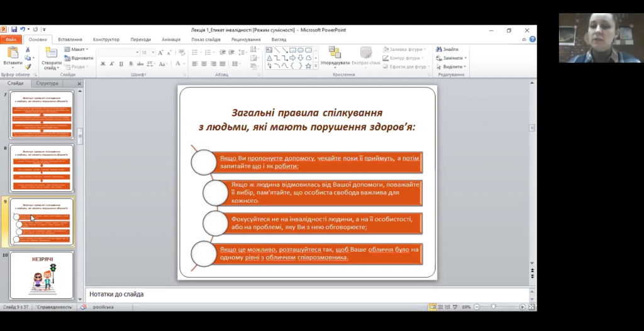Click the Cut scissors icon
The height and width of the screenshot is (331, 644).
pyautogui.click(x=28, y=50)
